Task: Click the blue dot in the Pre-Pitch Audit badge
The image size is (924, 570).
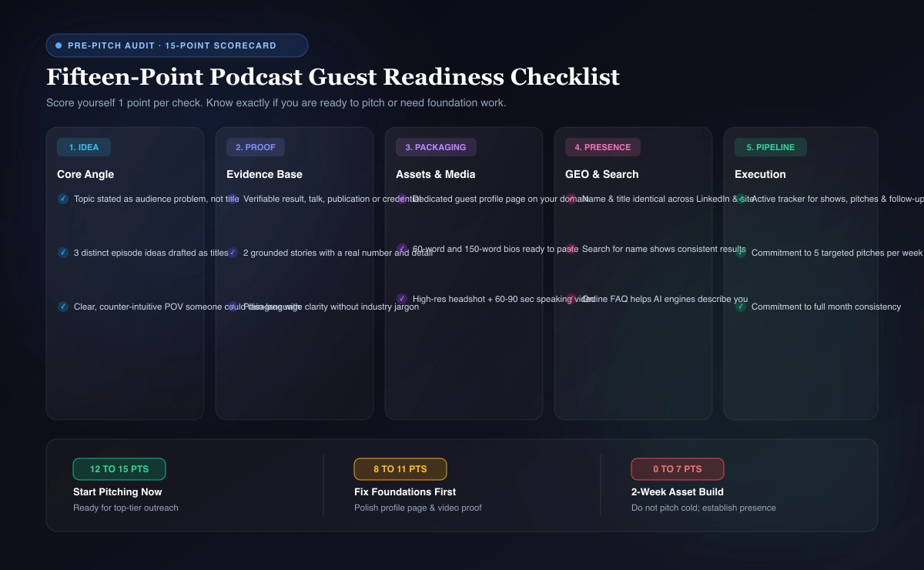Action: (59, 45)
